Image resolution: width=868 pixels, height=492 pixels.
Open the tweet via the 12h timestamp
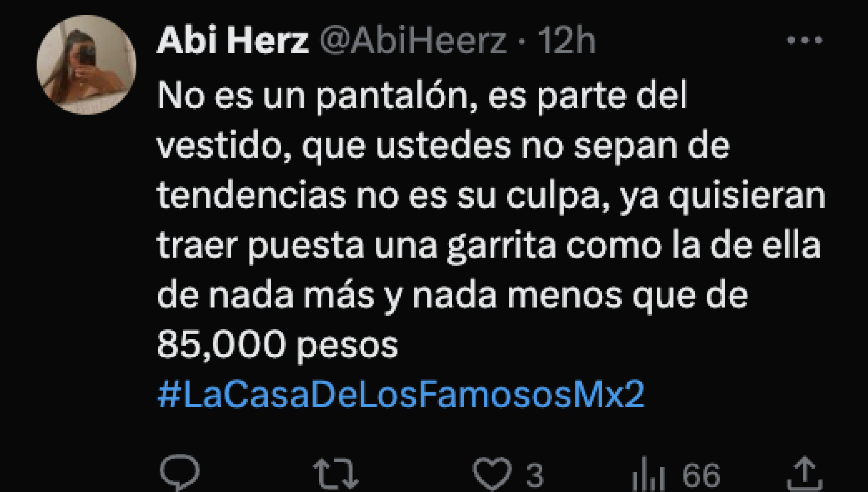567,40
